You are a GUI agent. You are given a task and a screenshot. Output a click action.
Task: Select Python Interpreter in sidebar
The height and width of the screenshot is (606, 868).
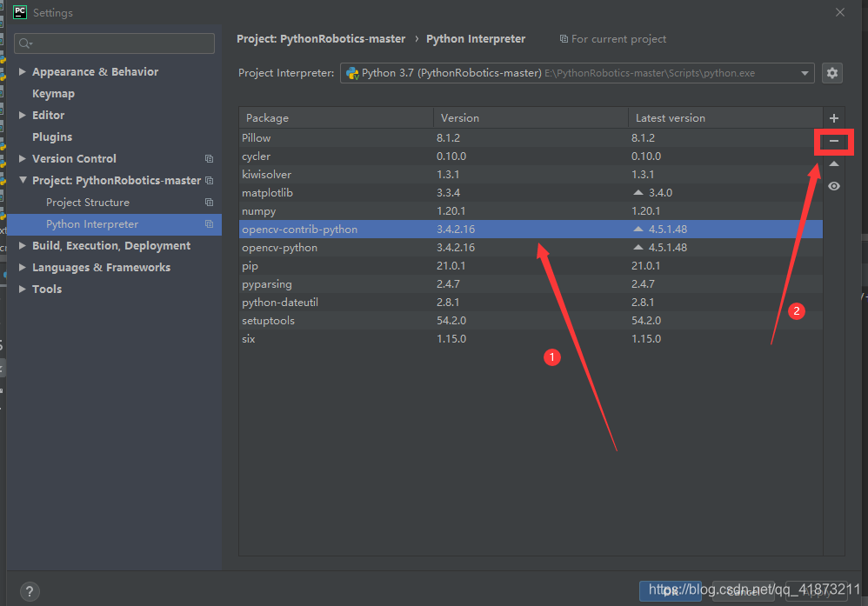click(114, 224)
